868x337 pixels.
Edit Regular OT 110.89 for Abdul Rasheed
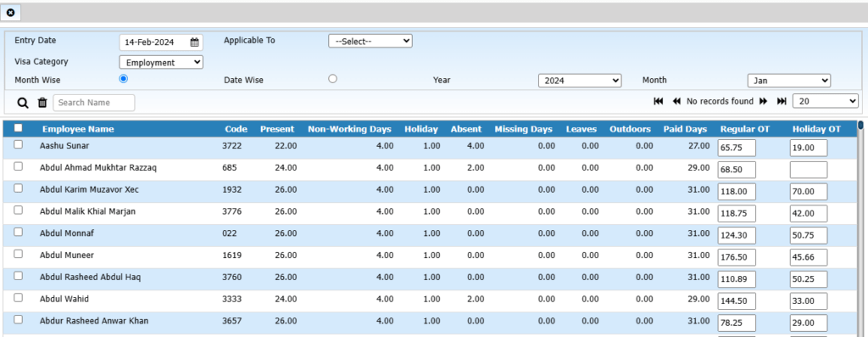pos(737,279)
